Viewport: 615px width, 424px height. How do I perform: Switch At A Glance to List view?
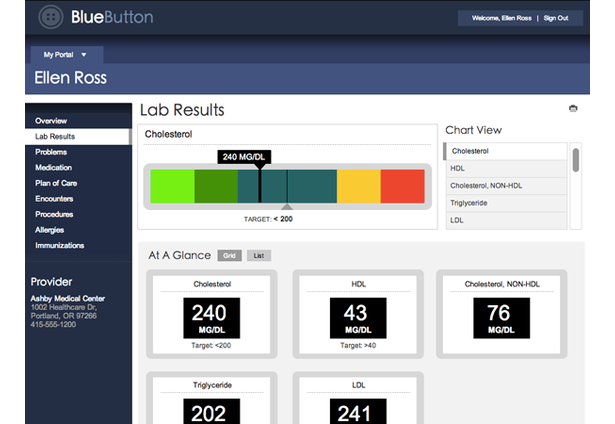pyautogui.click(x=259, y=256)
